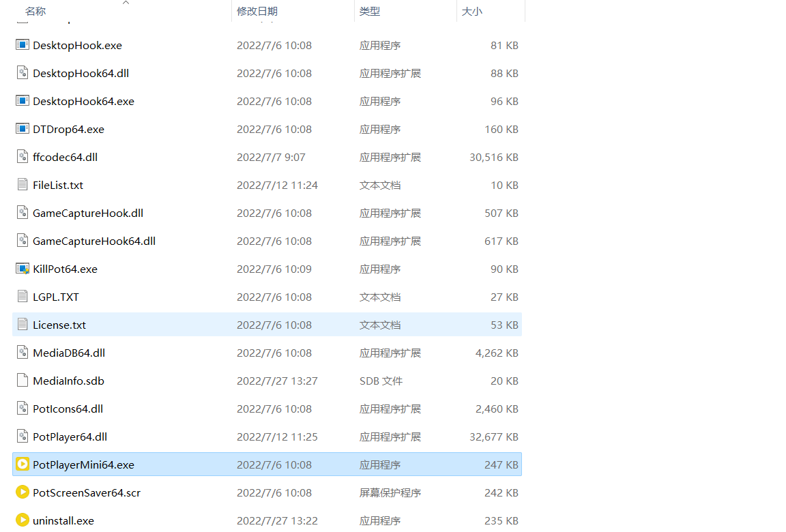
Task: Select the file name FileList.txt
Action: [x=58, y=186]
